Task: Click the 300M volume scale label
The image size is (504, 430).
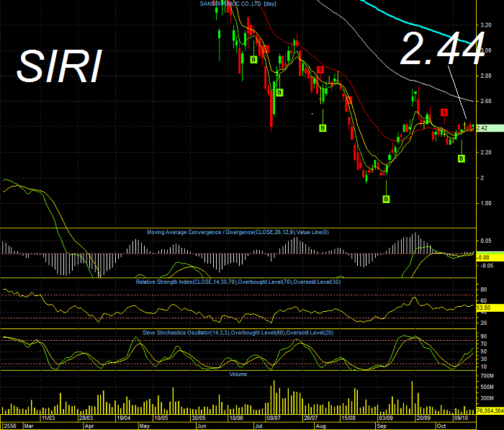Action: coord(487,398)
